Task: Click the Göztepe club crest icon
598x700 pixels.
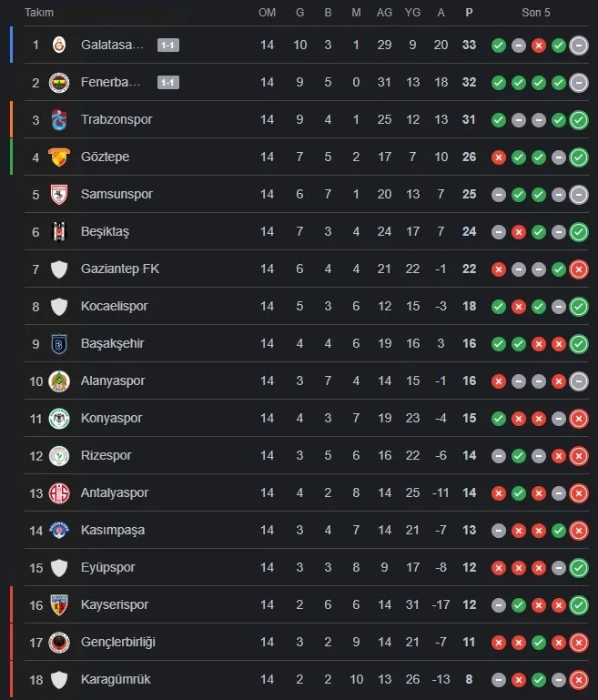Action: click(x=59, y=157)
